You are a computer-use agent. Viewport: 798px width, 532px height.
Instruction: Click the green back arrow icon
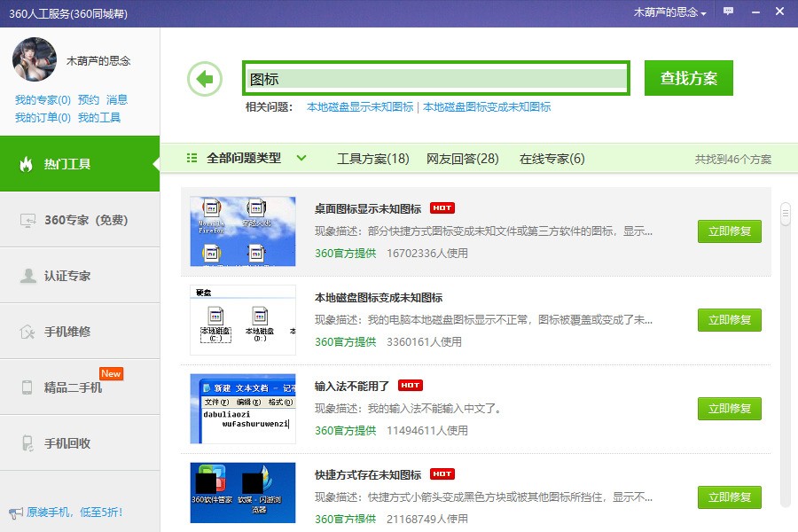point(205,79)
